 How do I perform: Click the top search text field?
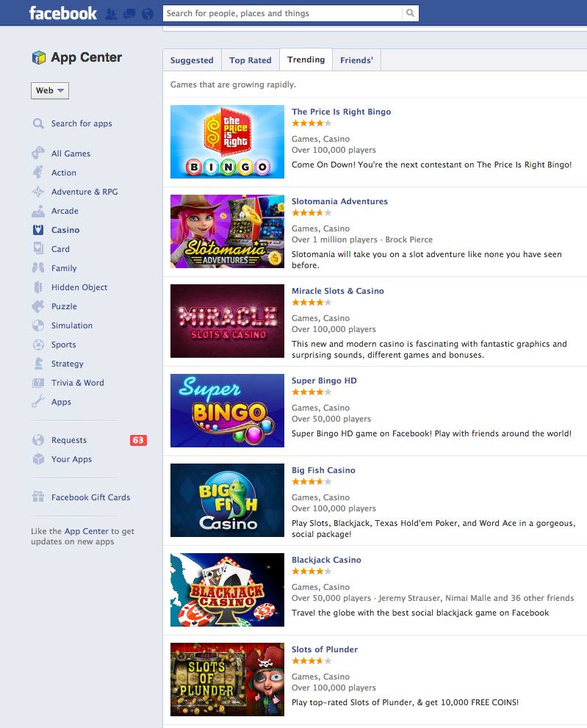tap(282, 13)
